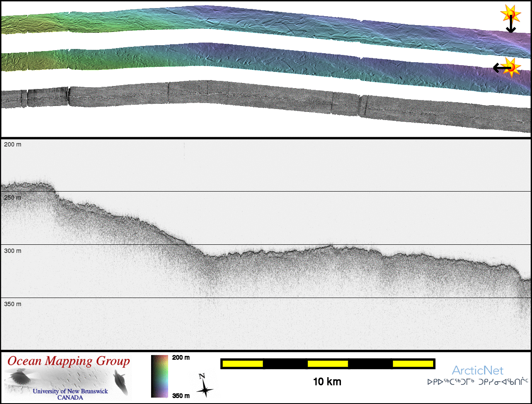532x404 pixels.
Task: Click the 250 m depth axis label
Action: 13,198
